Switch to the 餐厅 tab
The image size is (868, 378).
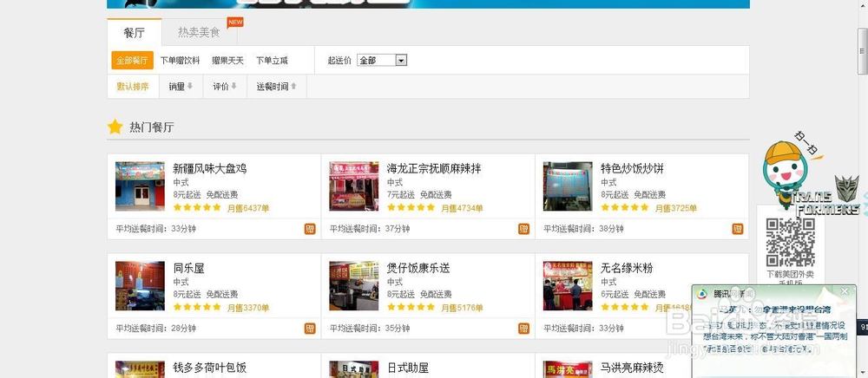click(x=134, y=33)
